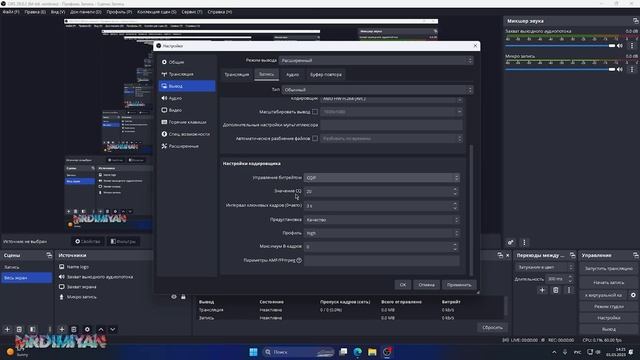Open scene filters icon in Сцены toolbar
Viewport: 640px width, 360px height.
pyautogui.click(x=32, y=329)
